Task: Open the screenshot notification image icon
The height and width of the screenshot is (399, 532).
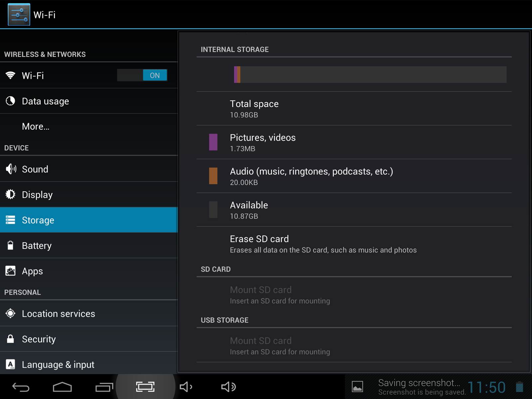Action: point(357,387)
